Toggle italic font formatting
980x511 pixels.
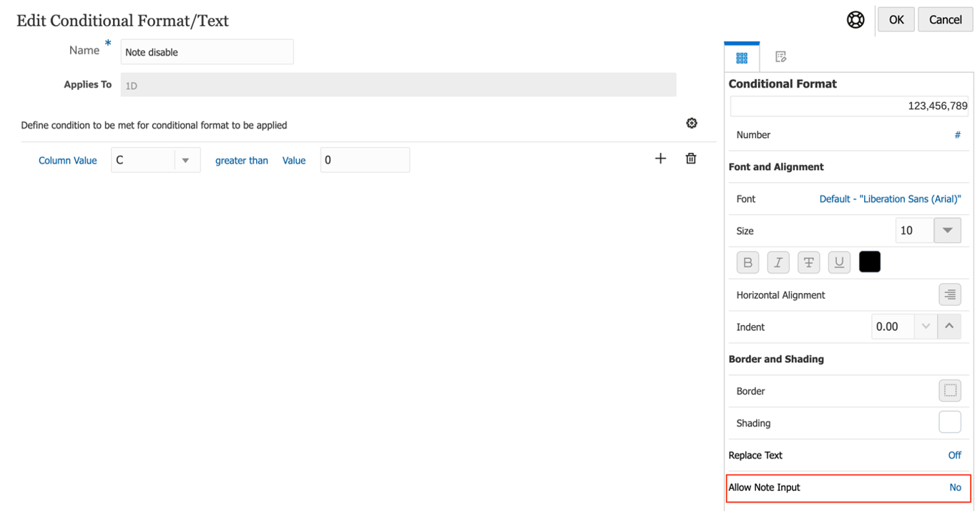click(778, 263)
